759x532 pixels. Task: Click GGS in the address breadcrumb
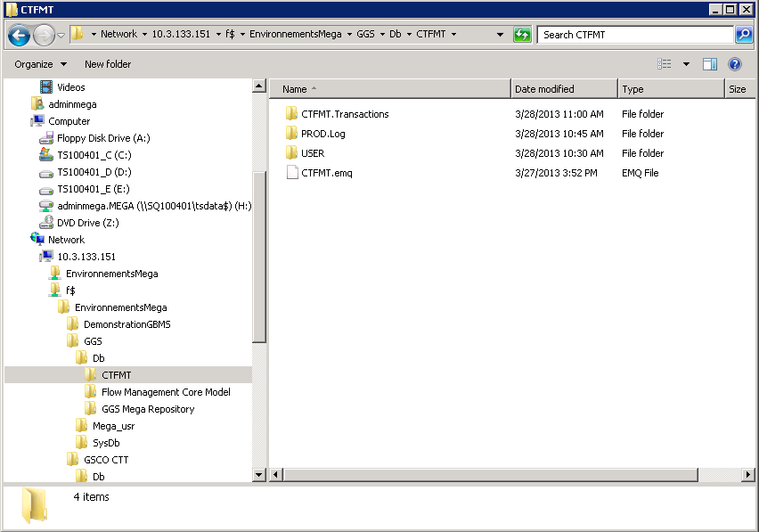click(365, 34)
